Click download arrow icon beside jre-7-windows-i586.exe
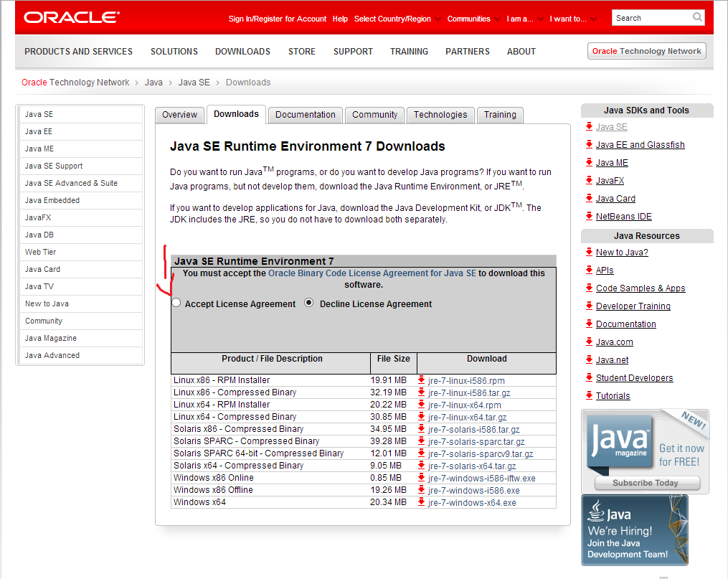 coord(421,490)
